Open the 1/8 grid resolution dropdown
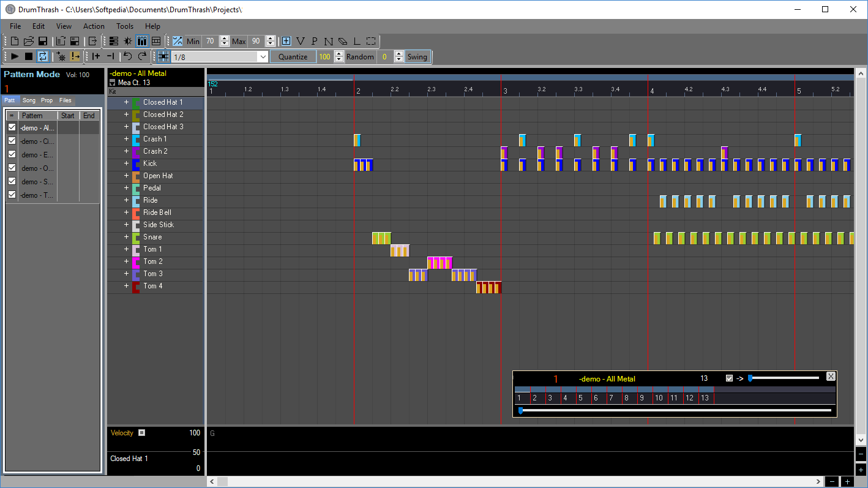This screenshot has width=868, height=488. point(263,57)
